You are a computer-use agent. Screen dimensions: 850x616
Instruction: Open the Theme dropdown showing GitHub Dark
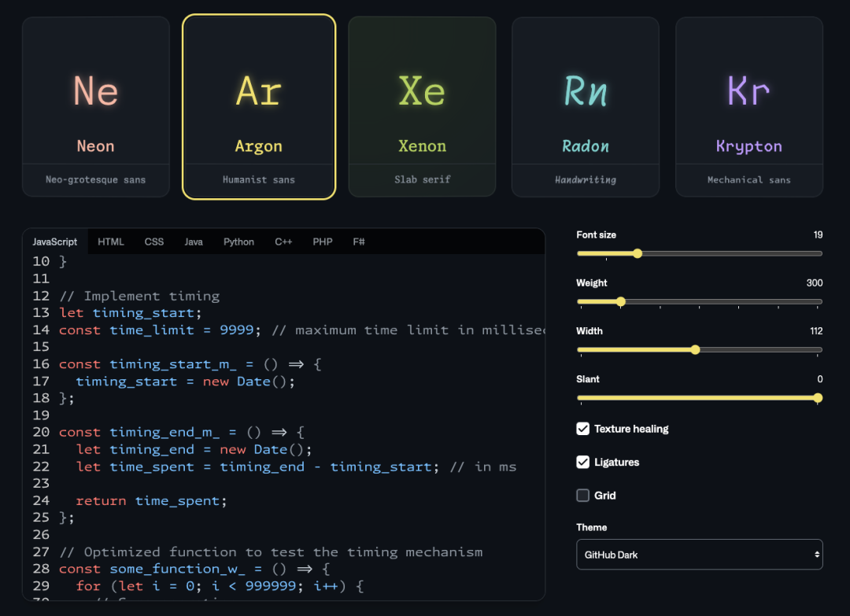(x=699, y=555)
